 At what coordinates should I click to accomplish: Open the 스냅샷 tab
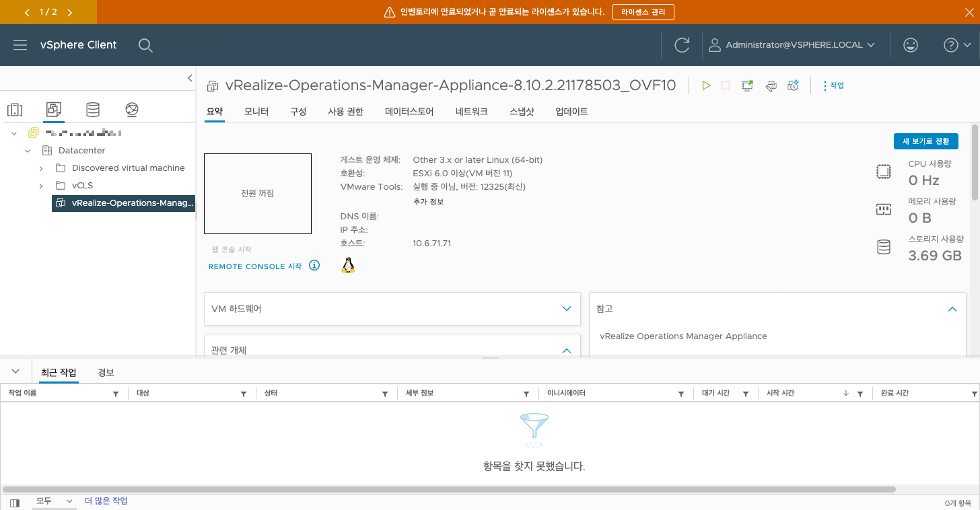click(522, 112)
